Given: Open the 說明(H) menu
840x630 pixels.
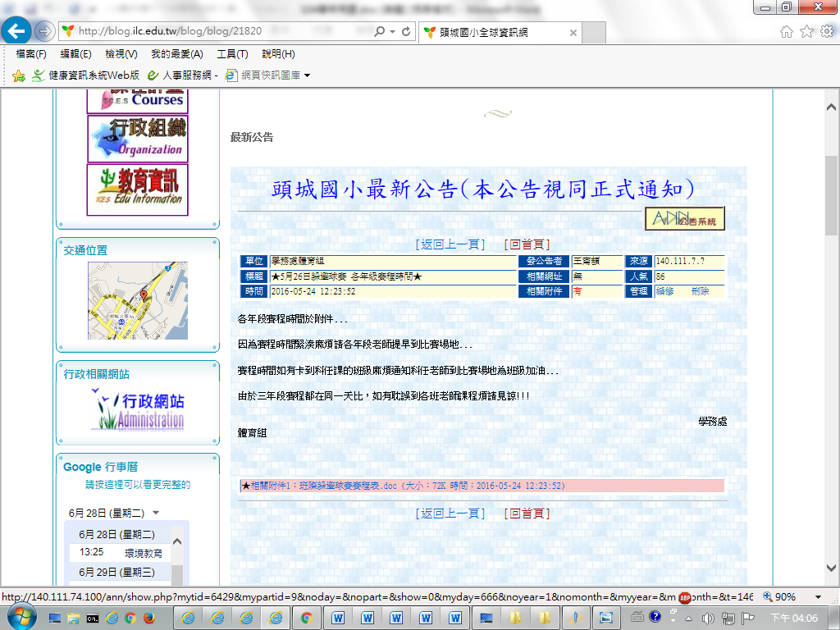Looking at the screenshot, I should 278,54.
